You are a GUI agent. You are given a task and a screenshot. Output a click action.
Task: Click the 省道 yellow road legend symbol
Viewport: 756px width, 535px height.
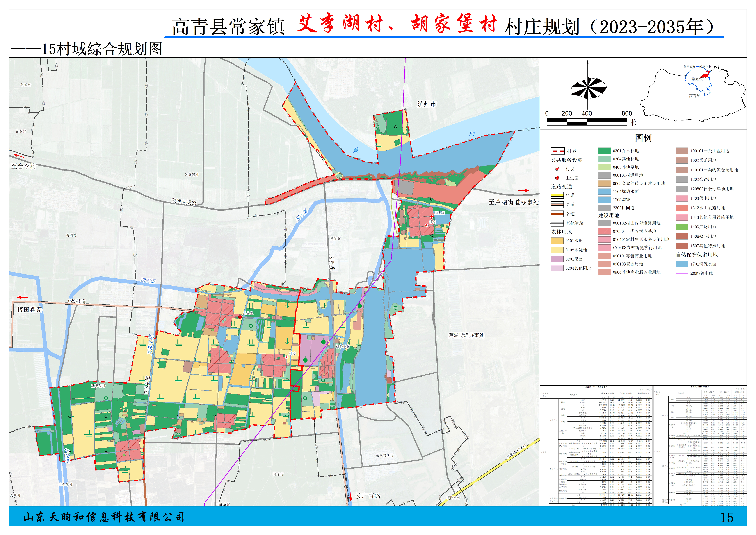click(557, 195)
